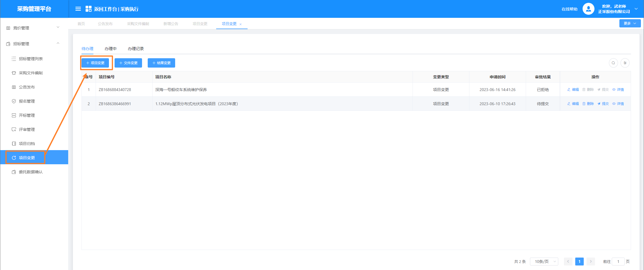Switch to the 办理记录 tab

click(136, 49)
